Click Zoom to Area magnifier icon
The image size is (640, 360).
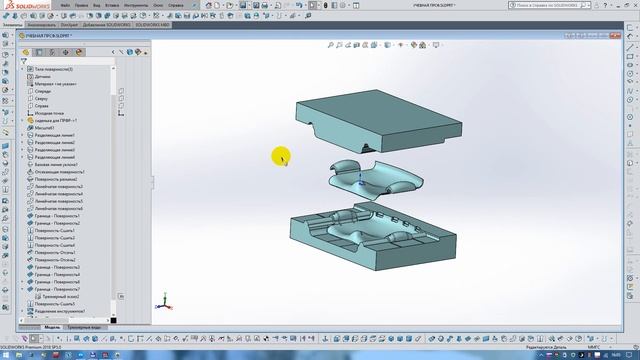pyautogui.click(x=339, y=45)
